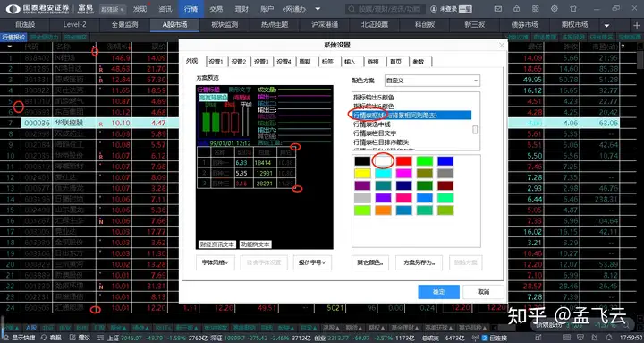
Task: Open the 理财 menu
Action: [241, 9]
